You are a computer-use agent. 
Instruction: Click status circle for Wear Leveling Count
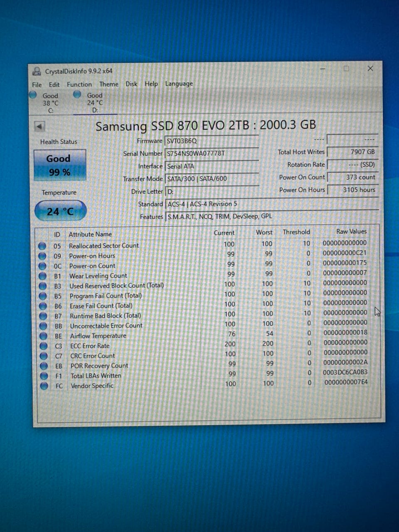(42, 276)
